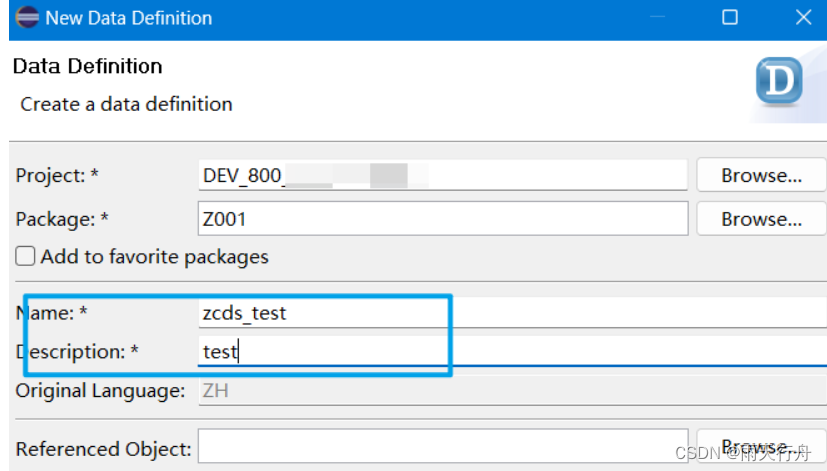Click the Data Definition wizard D icon
827x471 pixels.
click(779, 84)
